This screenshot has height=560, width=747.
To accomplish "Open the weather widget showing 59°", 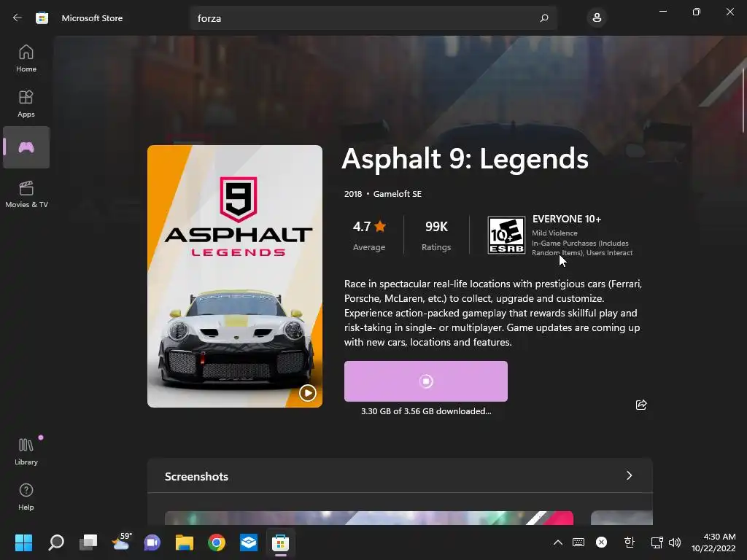I will click(x=120, y=542).
